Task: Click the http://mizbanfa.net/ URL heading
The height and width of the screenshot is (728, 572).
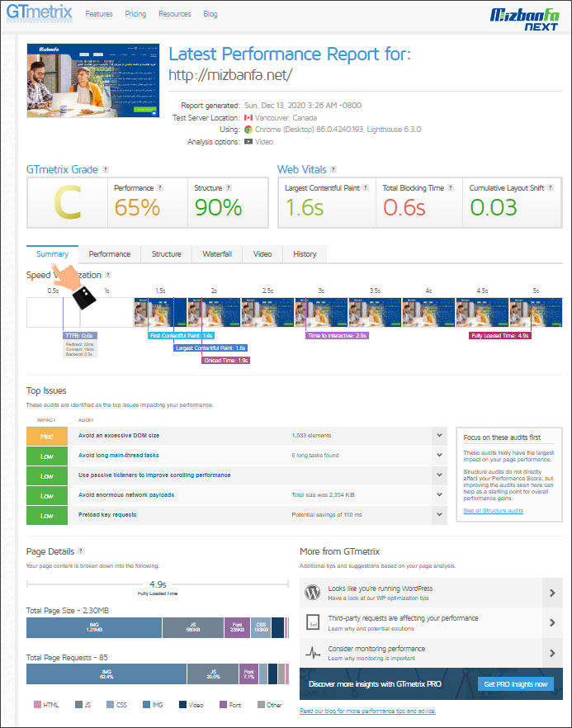Action: (x=230, y=75)
